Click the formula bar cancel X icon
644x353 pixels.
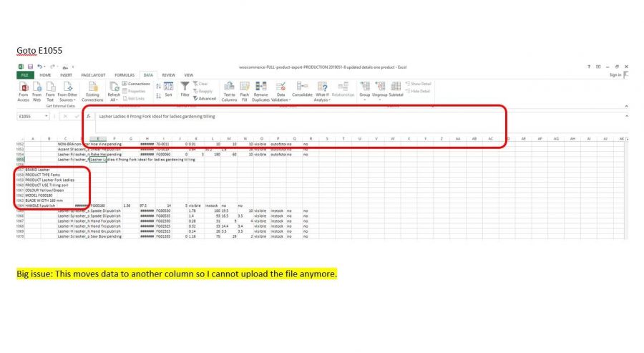65,116
